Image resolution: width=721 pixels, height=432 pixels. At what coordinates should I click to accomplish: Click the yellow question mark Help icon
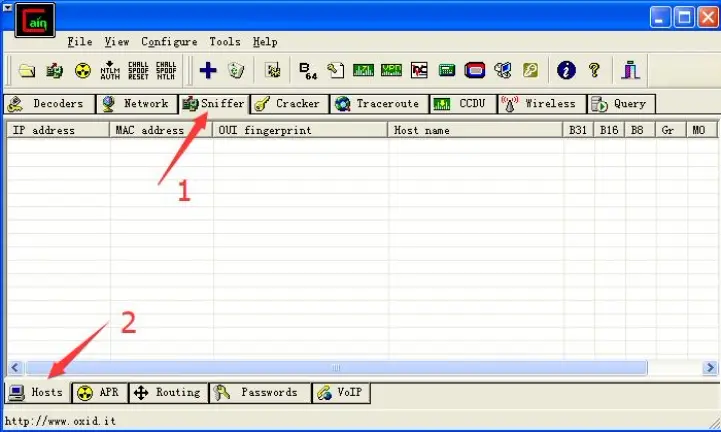pyautogui.click(x=594, y=70)
